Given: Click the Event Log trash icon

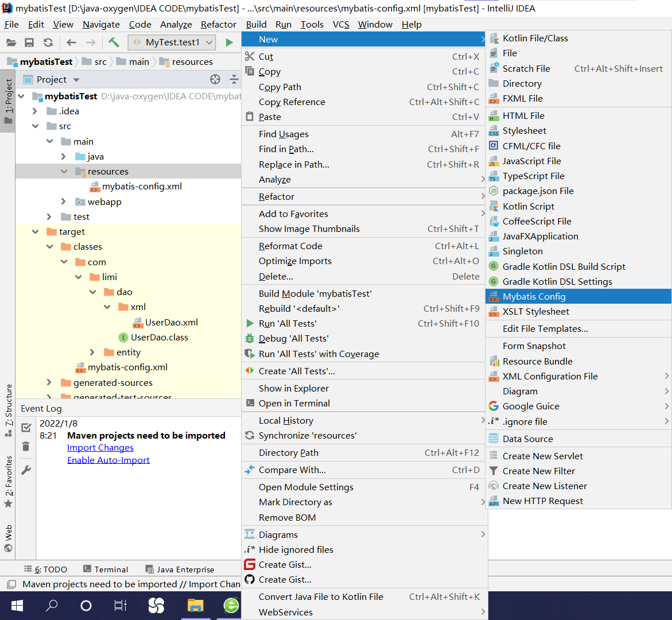Looking at the screenshot, I should click(x=26, y=447).
